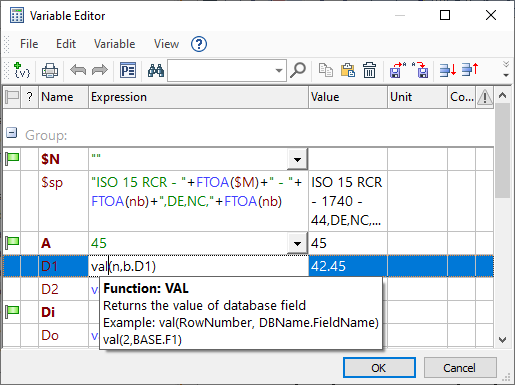This screenshot has height=385, width=515.
Task: Open the View menu
Action: 166,44
